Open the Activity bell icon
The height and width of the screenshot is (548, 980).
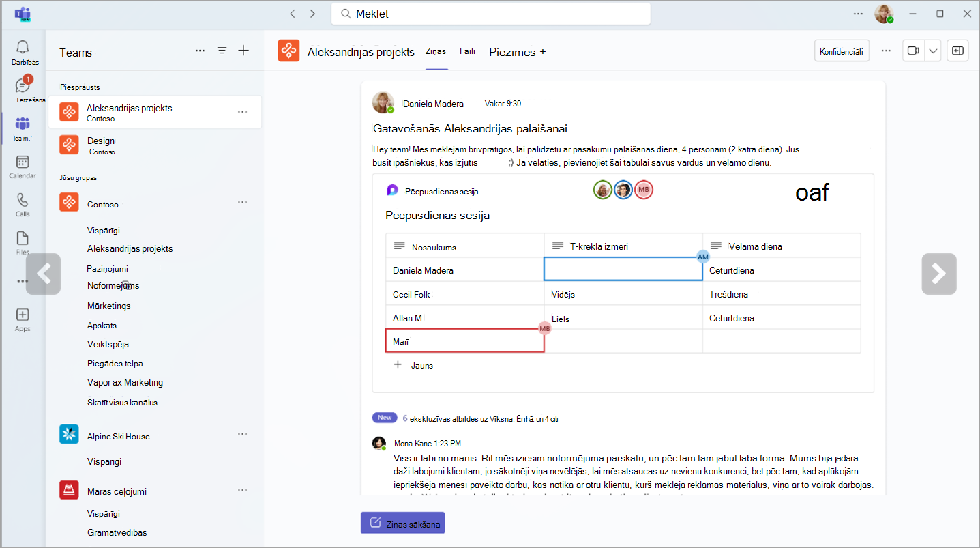tap(23, 47)
